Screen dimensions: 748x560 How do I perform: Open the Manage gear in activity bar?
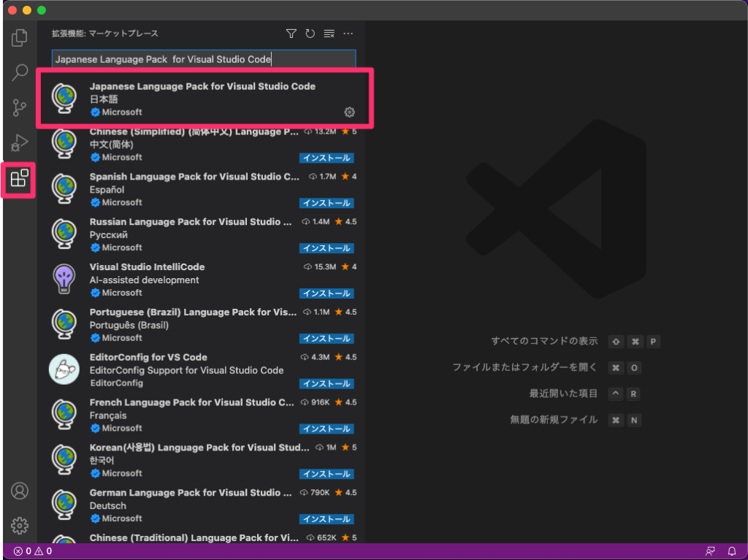click(20, 526)
